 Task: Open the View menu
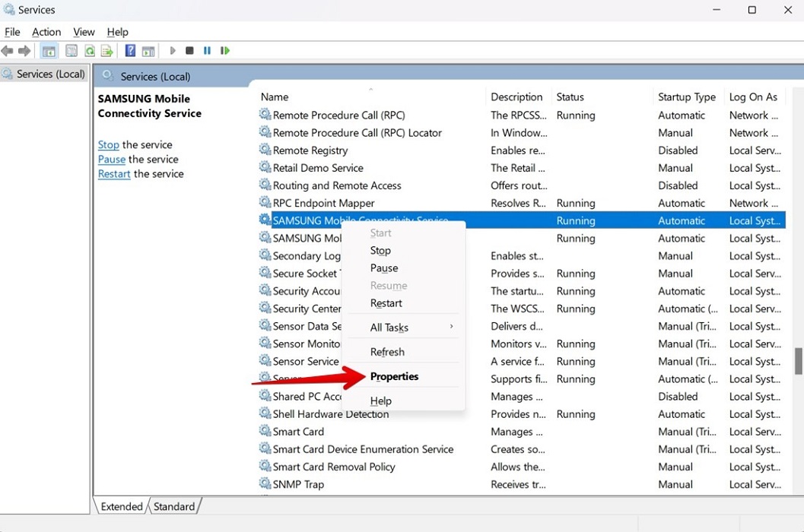point(84,32)
